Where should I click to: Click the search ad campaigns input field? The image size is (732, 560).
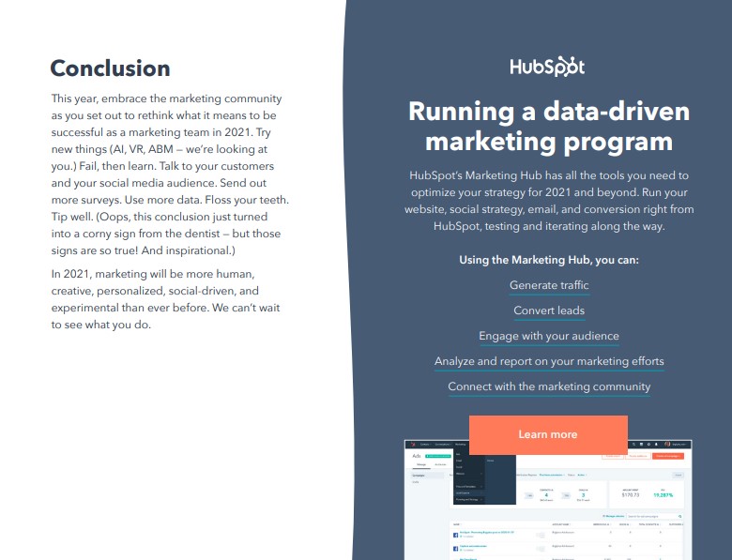pyautogui.click(x=652, y=516)
